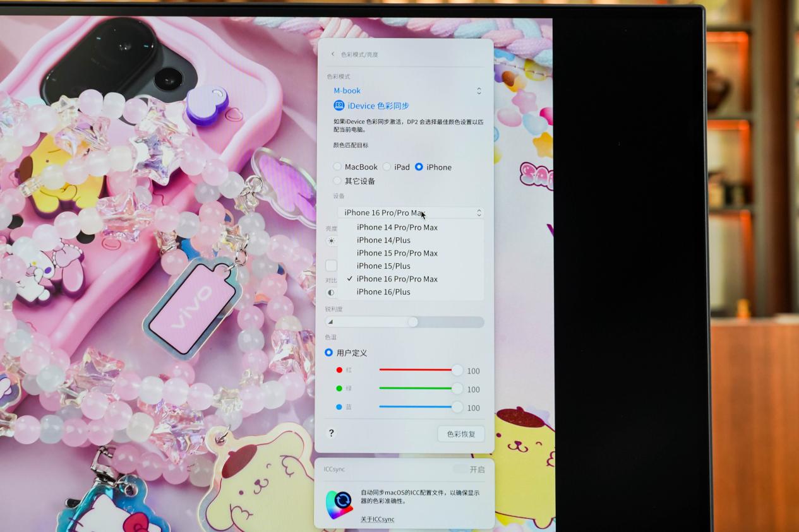
Task: Click the red channel slider handle
Action: tap(457, 370)
